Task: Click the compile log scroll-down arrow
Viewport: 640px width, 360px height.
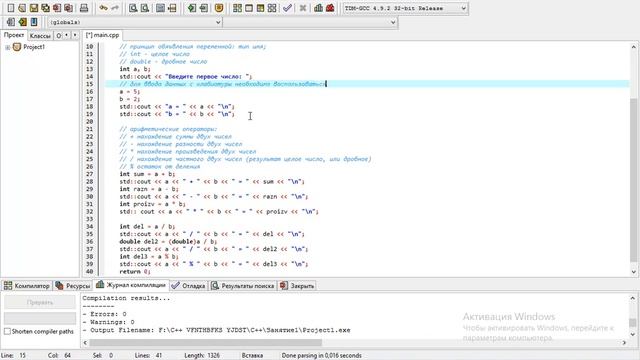Action: pos(633,335)
